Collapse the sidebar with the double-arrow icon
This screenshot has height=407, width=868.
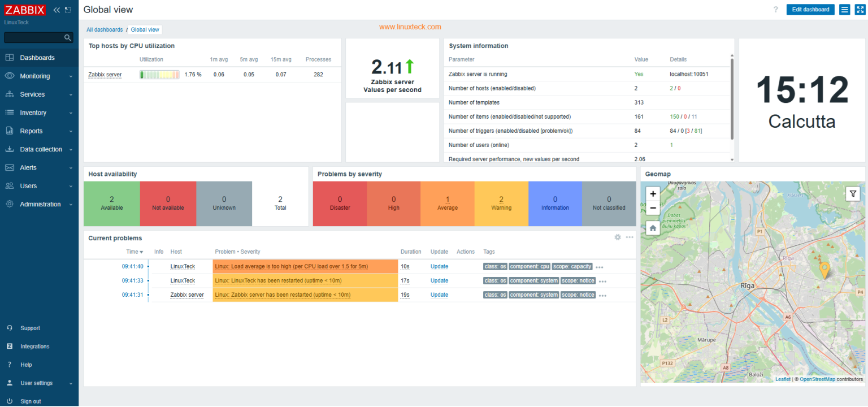click(x=57, y=10)
